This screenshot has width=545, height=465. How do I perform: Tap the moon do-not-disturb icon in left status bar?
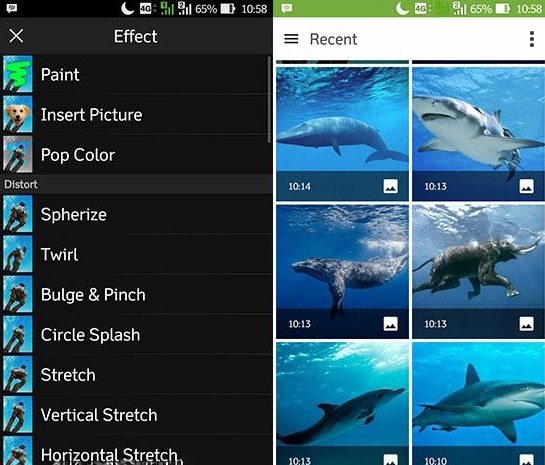[x=128, y=8]
